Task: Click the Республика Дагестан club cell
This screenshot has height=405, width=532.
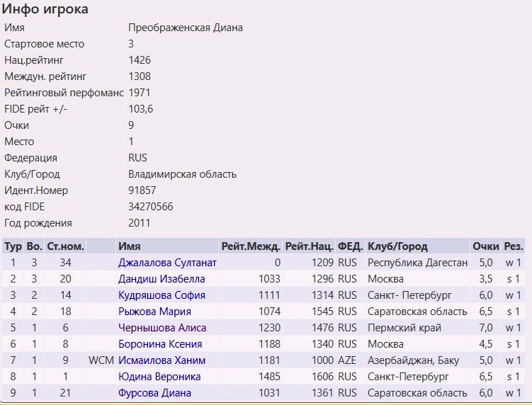Action: coord(418,263)
